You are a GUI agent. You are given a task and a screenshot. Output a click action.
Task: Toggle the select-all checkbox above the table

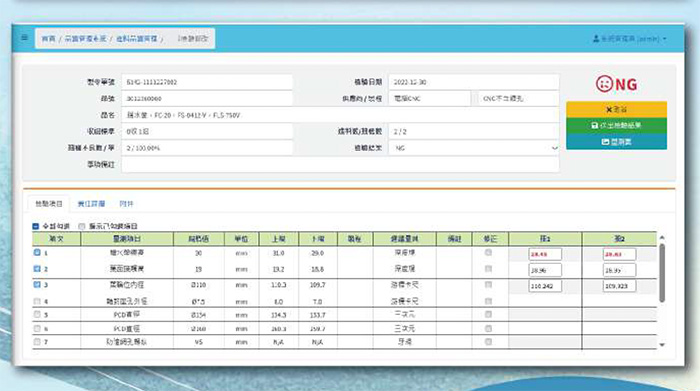pos(36,226)
